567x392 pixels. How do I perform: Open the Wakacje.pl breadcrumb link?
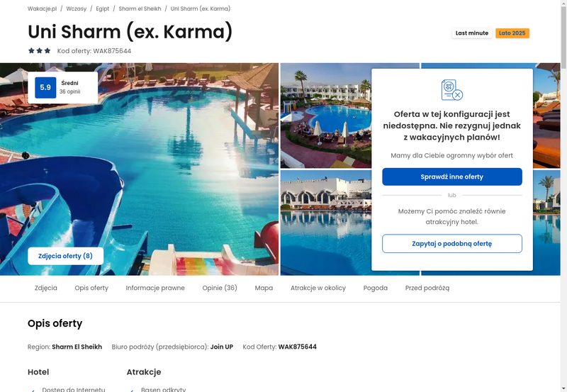point(42,9)
